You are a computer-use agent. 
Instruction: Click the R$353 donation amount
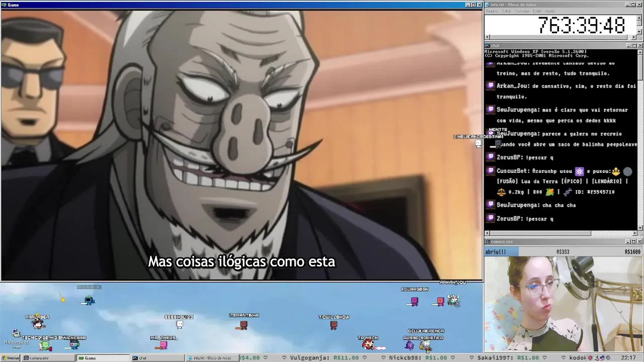[x=562, y=252]
